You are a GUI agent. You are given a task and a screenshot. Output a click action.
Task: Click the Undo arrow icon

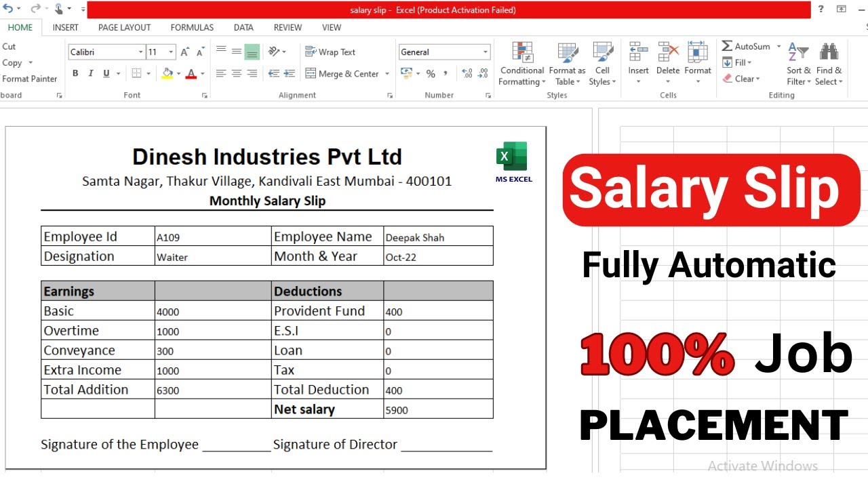point(9,9)
